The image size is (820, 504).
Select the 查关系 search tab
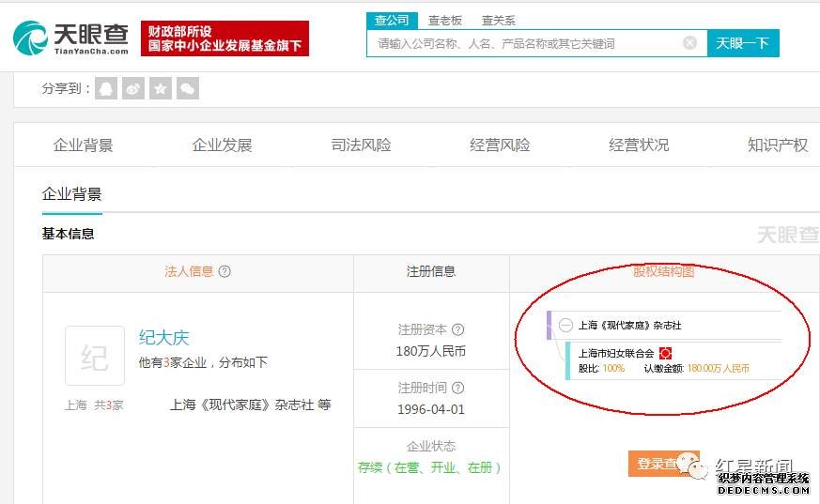(x=499, y=21)
